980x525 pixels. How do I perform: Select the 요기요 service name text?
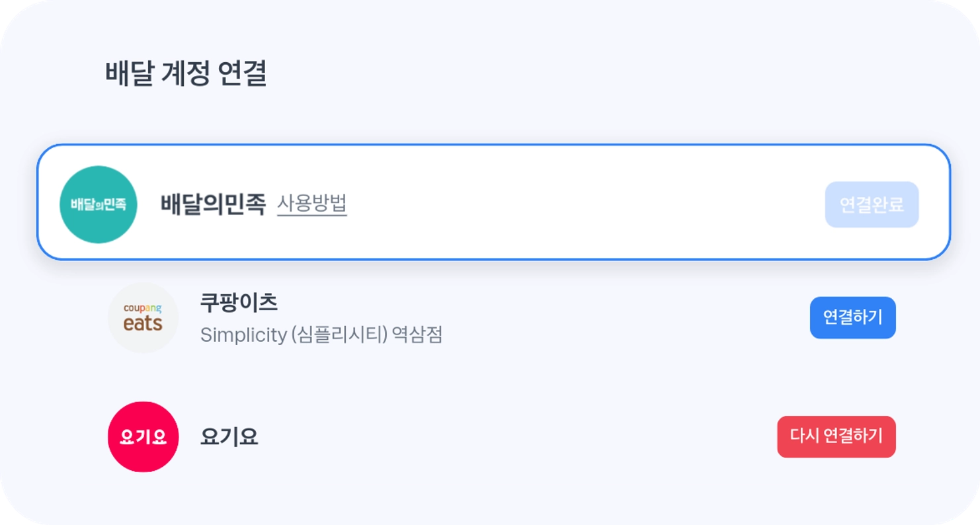tap(229, 437)
